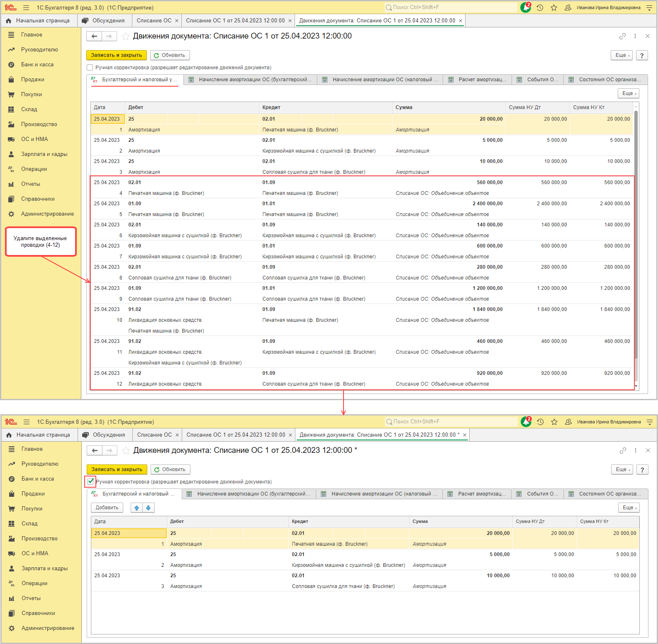Open notifications bell in top window

click(x=526, y=7)
